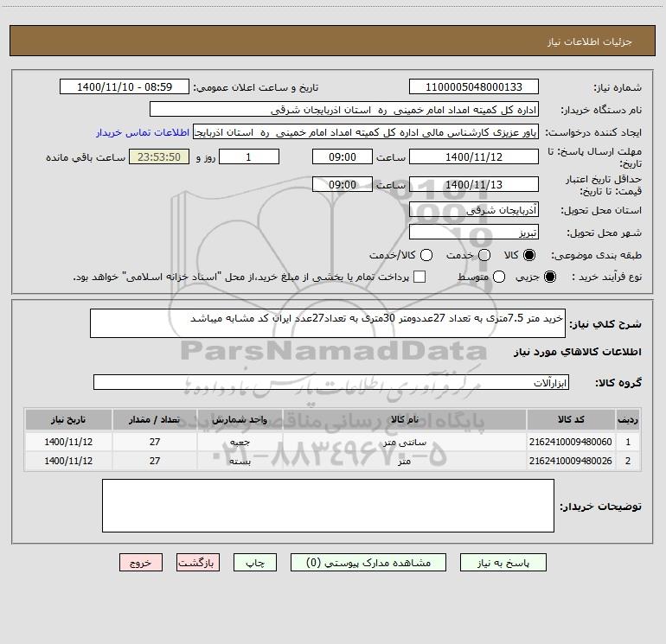Click the تعداد / مقدار column header

pyautogui.click(x=155, y=419)
